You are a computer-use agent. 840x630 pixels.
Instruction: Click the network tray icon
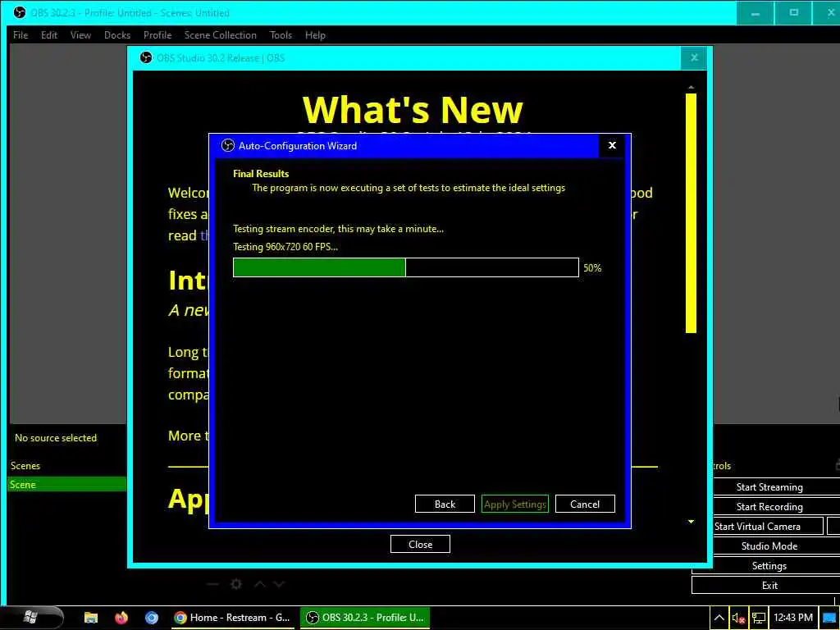point(759,618)
